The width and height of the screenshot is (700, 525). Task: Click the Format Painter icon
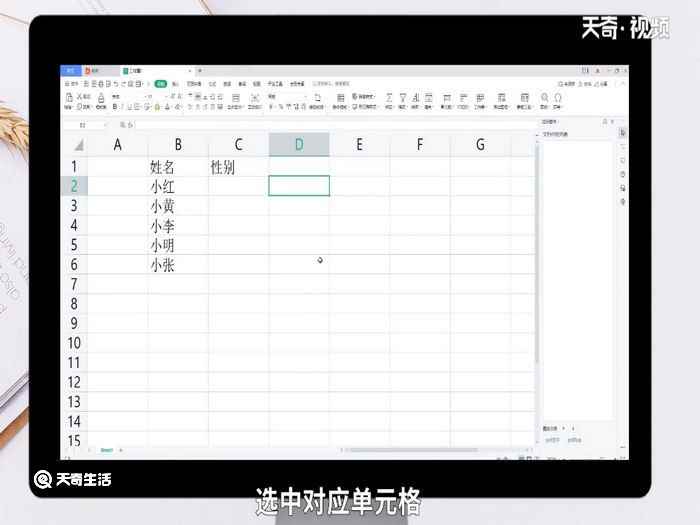(x=101, y=100)
